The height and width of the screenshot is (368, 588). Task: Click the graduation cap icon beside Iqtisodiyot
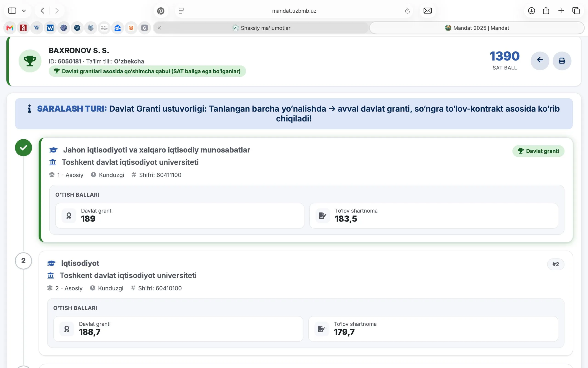pyautogui.click(x=51, y=263)
